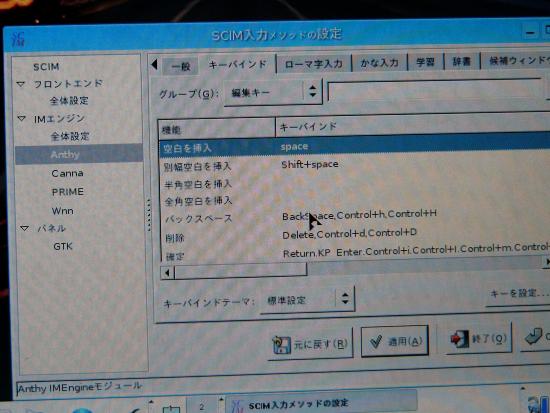Switch to the かな入力 tab
This screenshot has height=413, width=550.
tap(380, 63)
